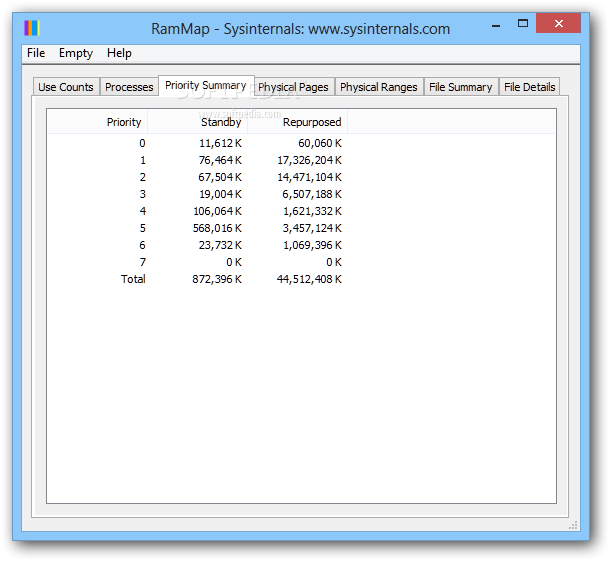Viewport: 610px width, 561px height.
Task: Open the Physical Ranges tab
Action: 379,87
